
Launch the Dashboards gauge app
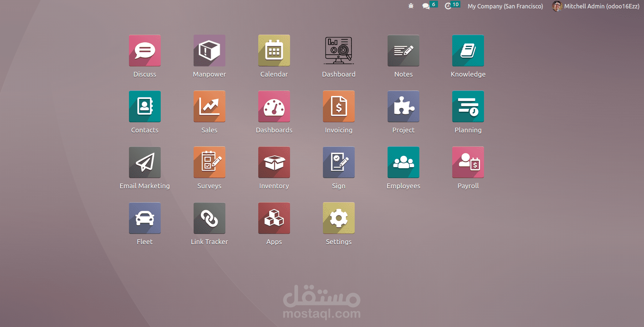274,107
